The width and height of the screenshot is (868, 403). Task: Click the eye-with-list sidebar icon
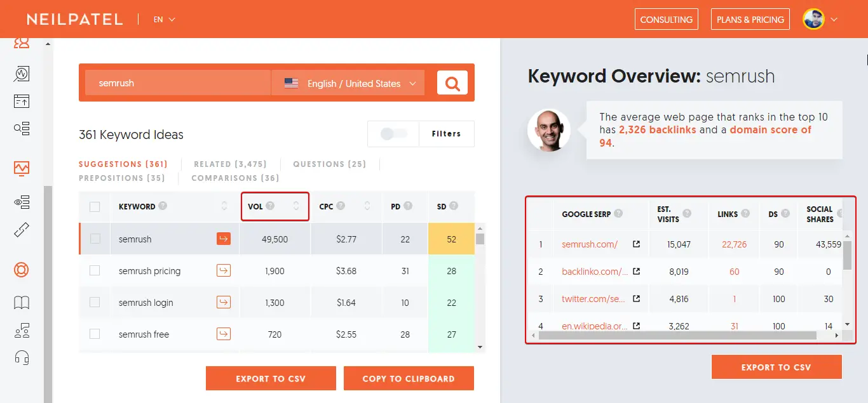(x=22, y=202)
